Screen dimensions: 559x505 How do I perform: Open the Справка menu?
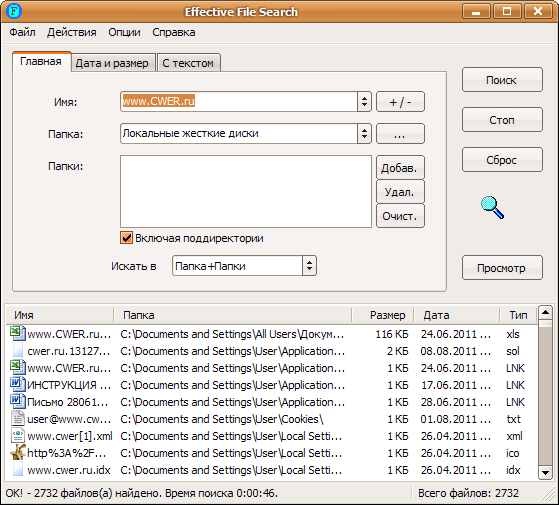pyautogui.click(x=174, y=32)
